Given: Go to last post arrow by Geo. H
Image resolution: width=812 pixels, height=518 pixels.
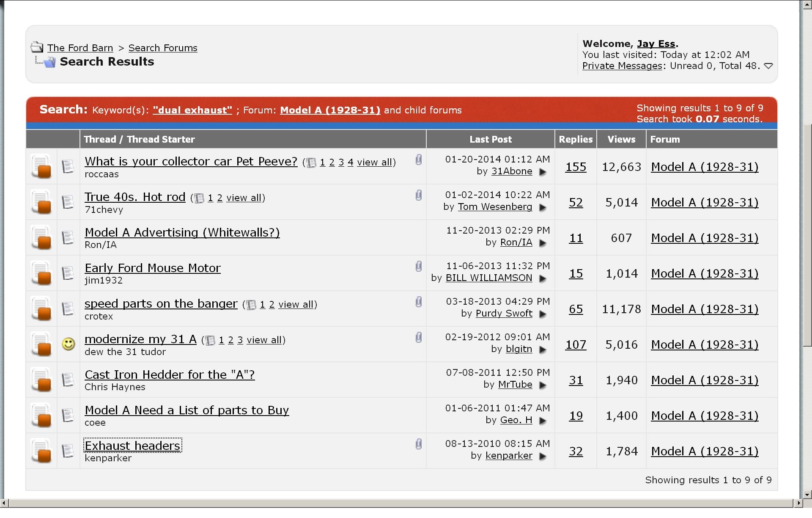Looking at the screenshot, I should point(543,421).
